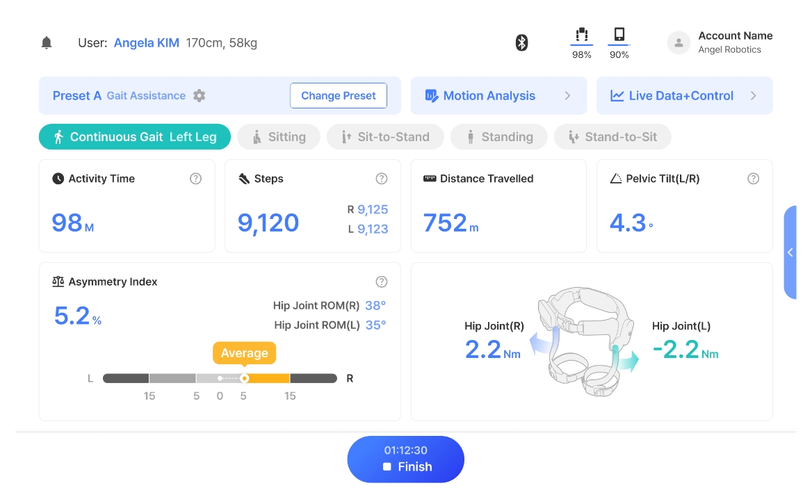Switch to Sitting mode

click(279, 137)
